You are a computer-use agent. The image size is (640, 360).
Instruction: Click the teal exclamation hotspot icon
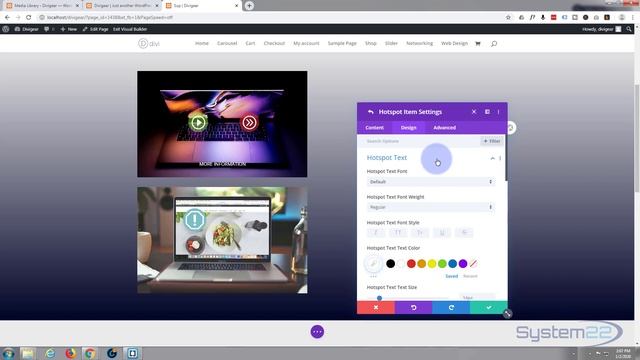tap(195, 220)
